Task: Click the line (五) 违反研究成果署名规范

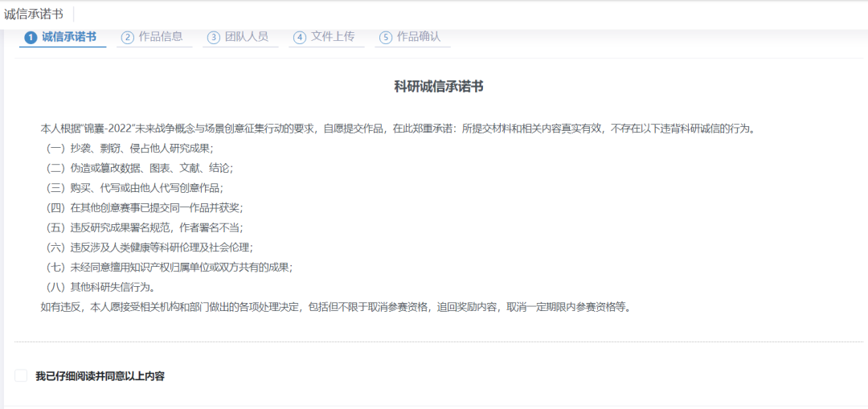Action: (143, 227)
